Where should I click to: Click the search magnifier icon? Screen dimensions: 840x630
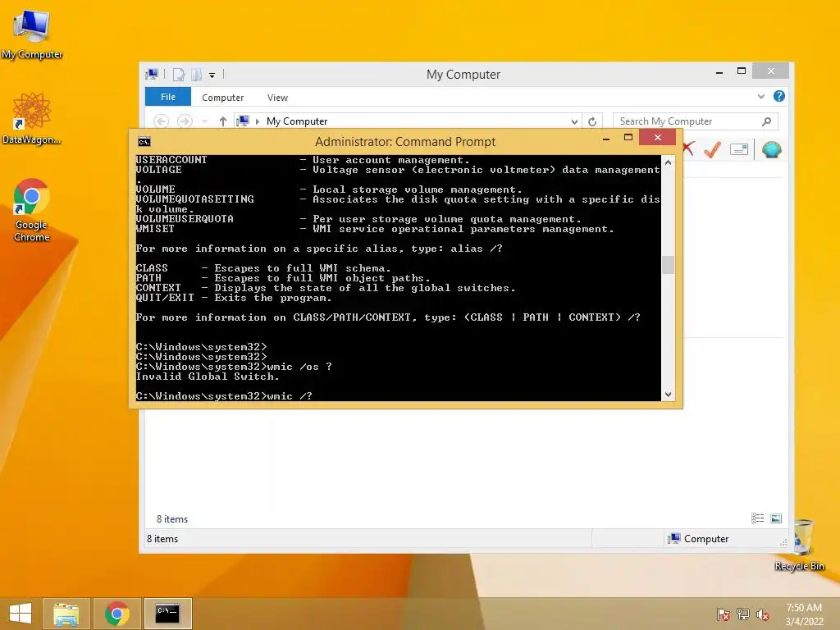[767, 121]
